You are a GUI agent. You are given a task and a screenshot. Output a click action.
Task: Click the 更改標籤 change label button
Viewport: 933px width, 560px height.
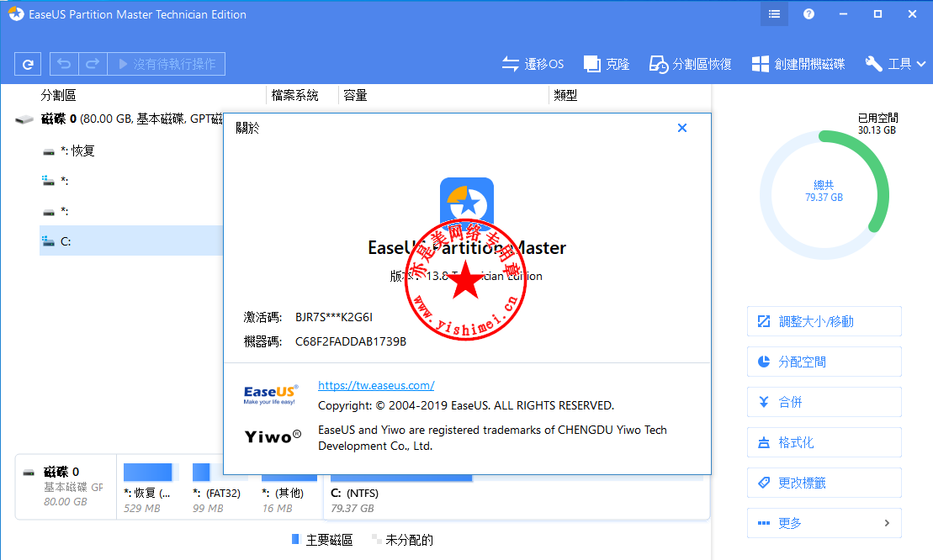[x=824, y=483]
